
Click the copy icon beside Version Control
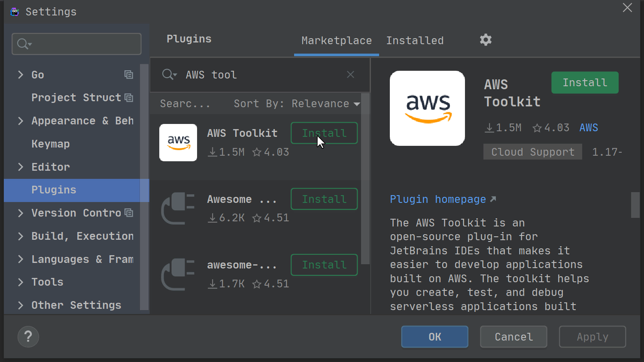tap(129, 212)
